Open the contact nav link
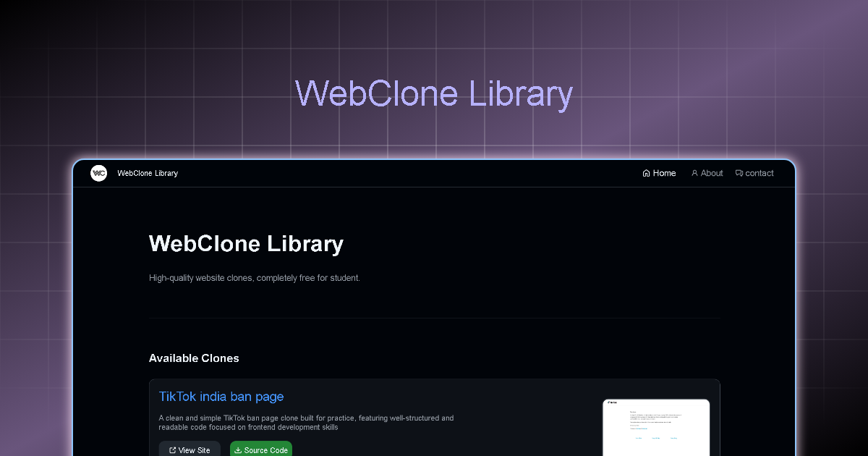 click(754, 173)
